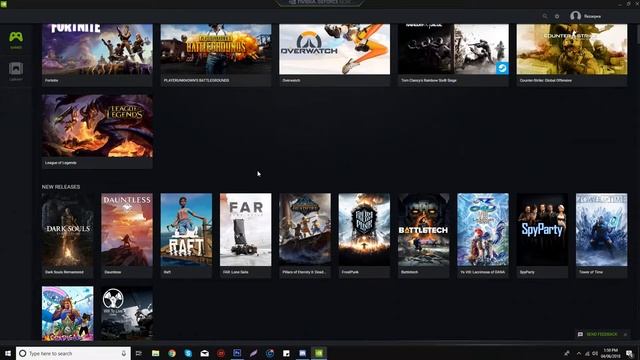Click the taskbar clock and date

pos(610,353)
